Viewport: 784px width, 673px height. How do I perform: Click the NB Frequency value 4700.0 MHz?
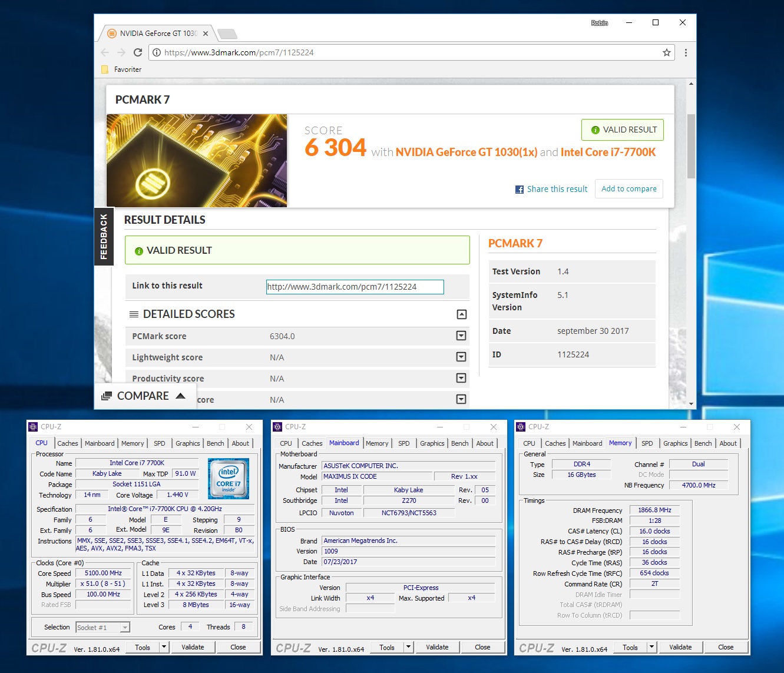(699, 485)
